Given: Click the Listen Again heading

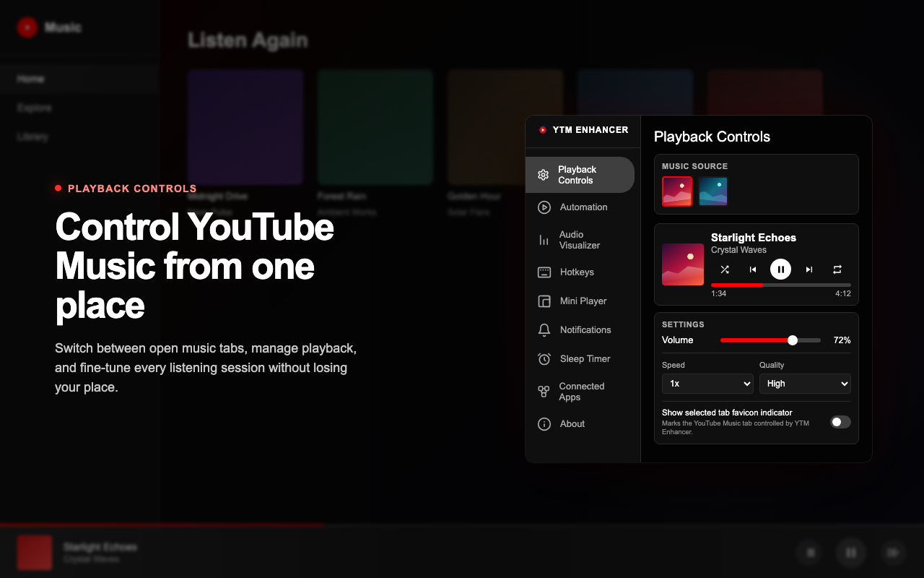Looking at the screenshot, I should tap(248, 40).
